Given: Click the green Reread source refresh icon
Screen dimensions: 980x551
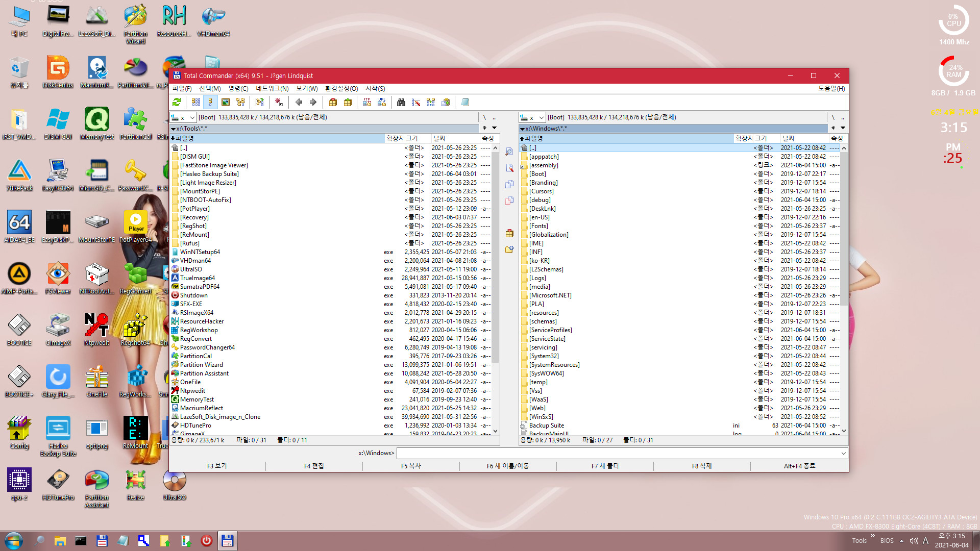Looking at the screenshot, I should click(177, 102).
